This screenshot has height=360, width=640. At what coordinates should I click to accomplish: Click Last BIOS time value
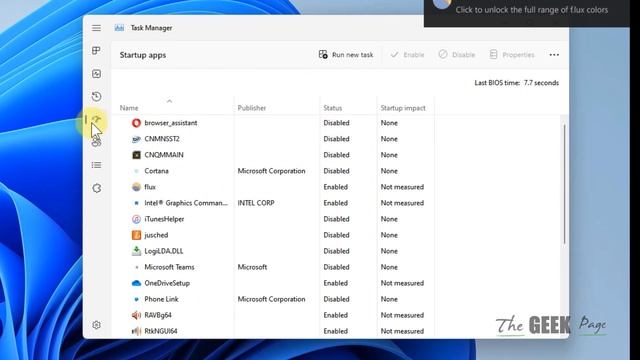(541, 83)
